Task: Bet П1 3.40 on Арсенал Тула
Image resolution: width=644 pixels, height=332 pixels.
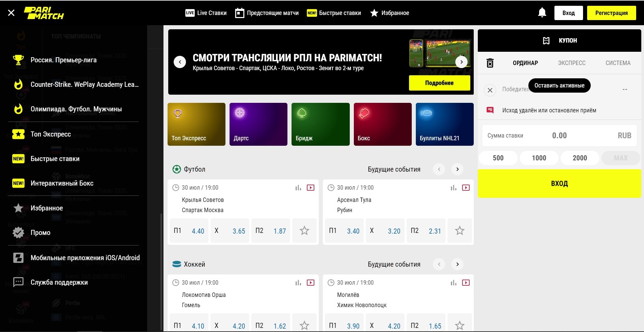Action: tap(344, 231)
